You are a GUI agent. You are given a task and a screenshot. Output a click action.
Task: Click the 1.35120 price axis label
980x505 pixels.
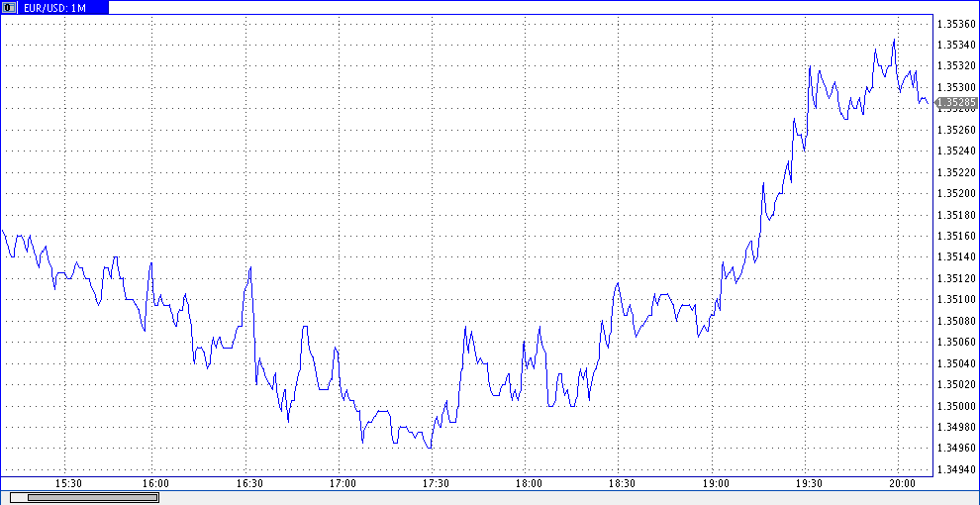957,279
